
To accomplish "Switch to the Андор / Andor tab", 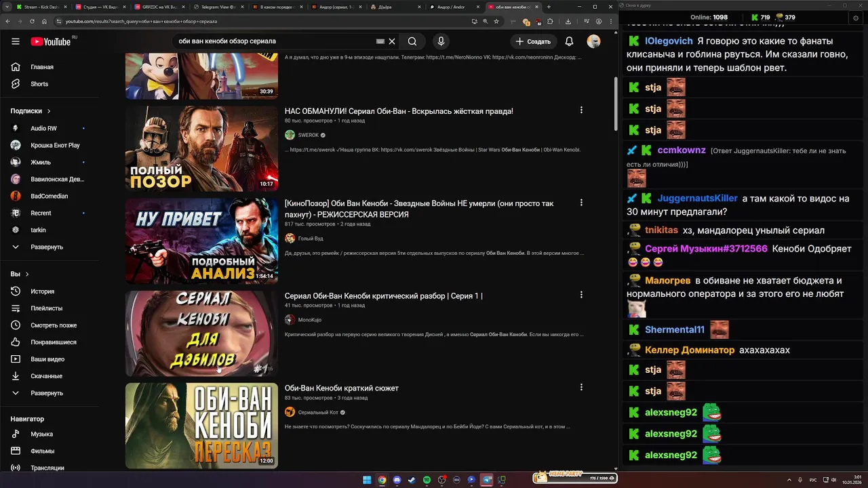I will (x=454, y=7).
